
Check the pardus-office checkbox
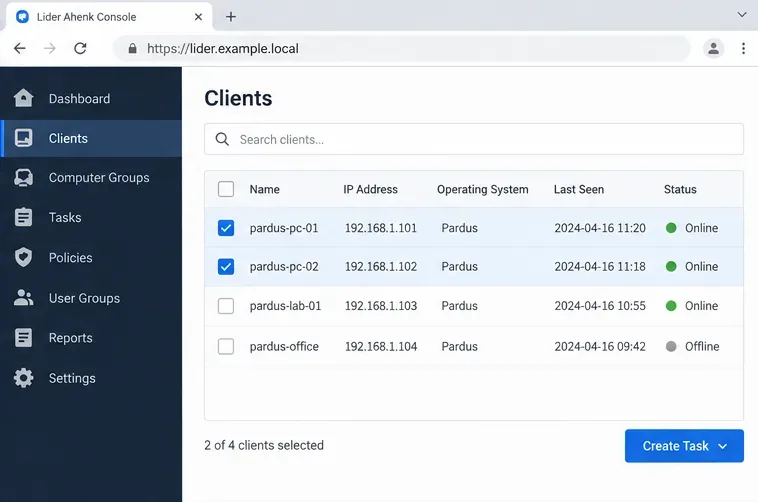[x=226, y=346]
